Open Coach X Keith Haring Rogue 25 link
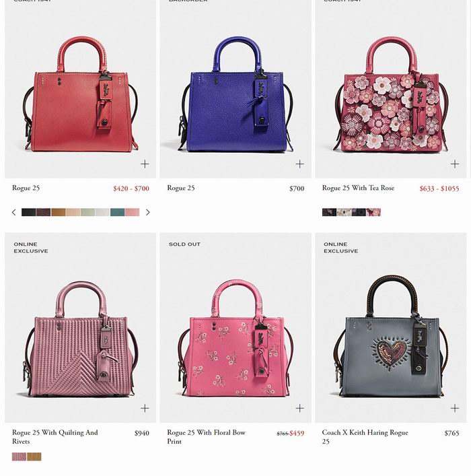Image resolution: width=471 pixels, height=476 pixels. (365, 436)
